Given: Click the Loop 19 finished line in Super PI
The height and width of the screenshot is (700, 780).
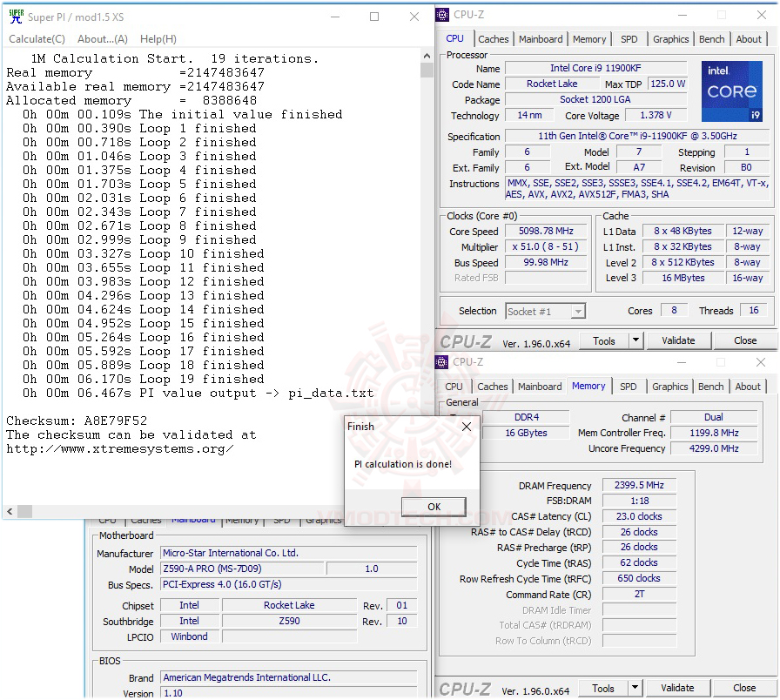Looking at the screenshot, I should click(x=144, y=379).
